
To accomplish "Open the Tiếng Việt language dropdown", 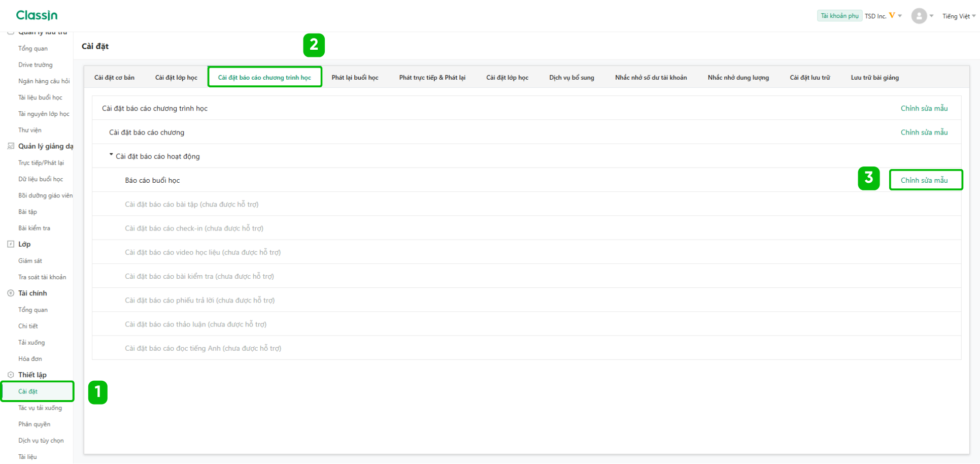I will [959, 16].
